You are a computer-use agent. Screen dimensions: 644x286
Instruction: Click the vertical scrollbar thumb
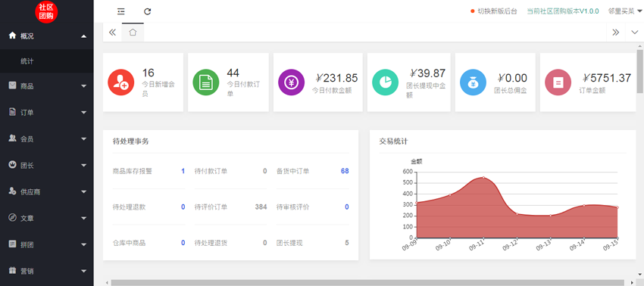[640, 71]
